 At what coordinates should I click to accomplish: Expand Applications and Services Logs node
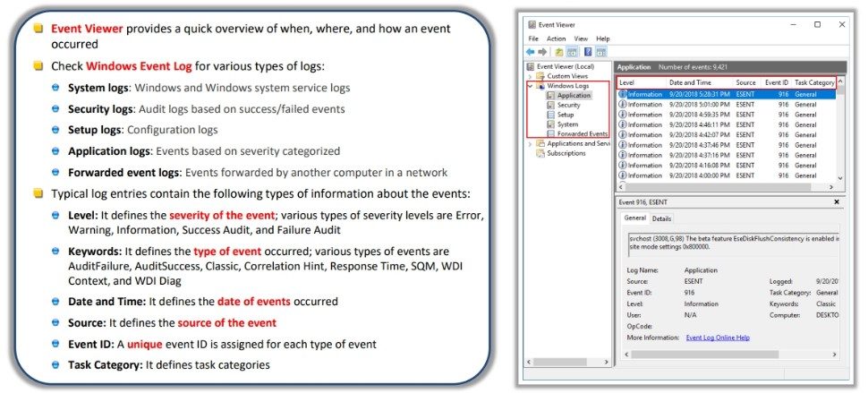coord(531,144)
